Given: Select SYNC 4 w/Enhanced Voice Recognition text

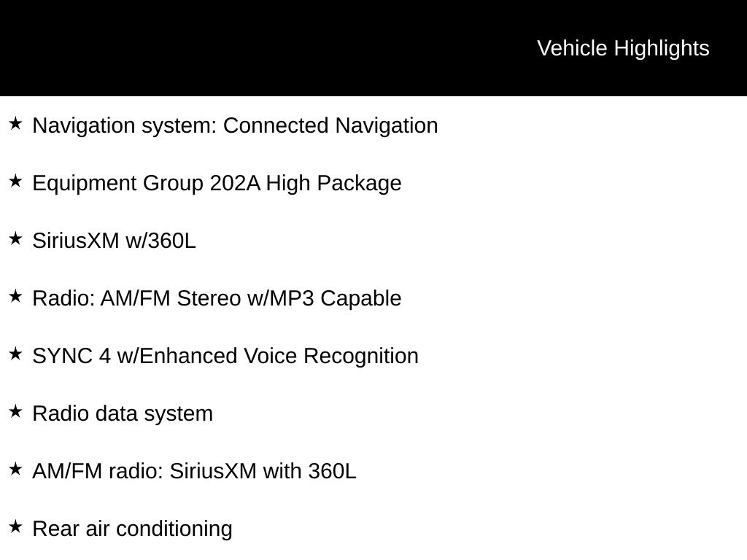Looking at the screenshot, I should coord(225,356).
